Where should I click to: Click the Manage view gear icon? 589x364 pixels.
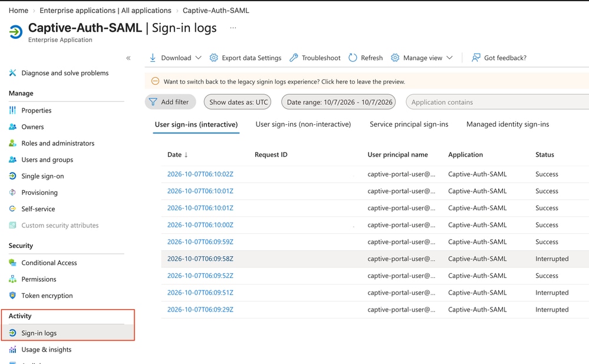click(x=395, y=58)
